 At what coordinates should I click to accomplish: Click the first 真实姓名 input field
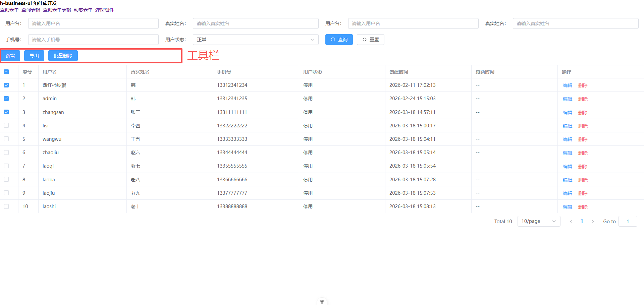pos(256,23)
